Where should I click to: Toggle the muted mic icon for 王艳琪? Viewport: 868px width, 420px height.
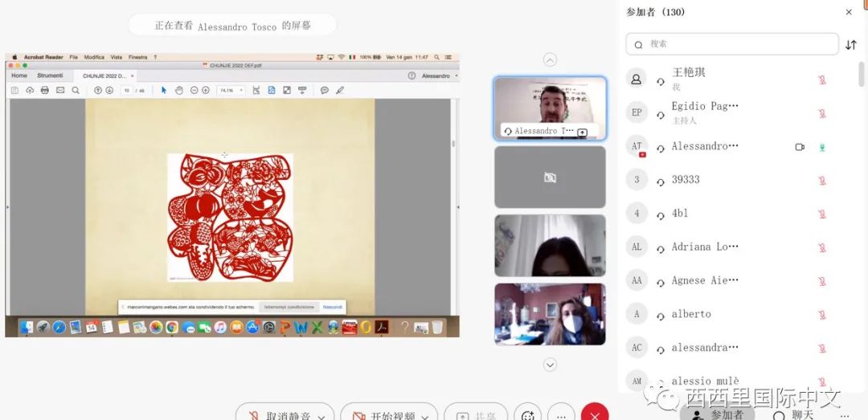click(x=822, y=80)
